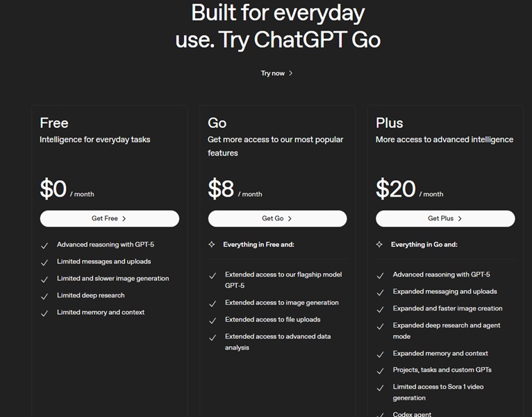Screen dimensions: 532x417
Task: Click the Get Free button
Action: [x=109, y=218]
